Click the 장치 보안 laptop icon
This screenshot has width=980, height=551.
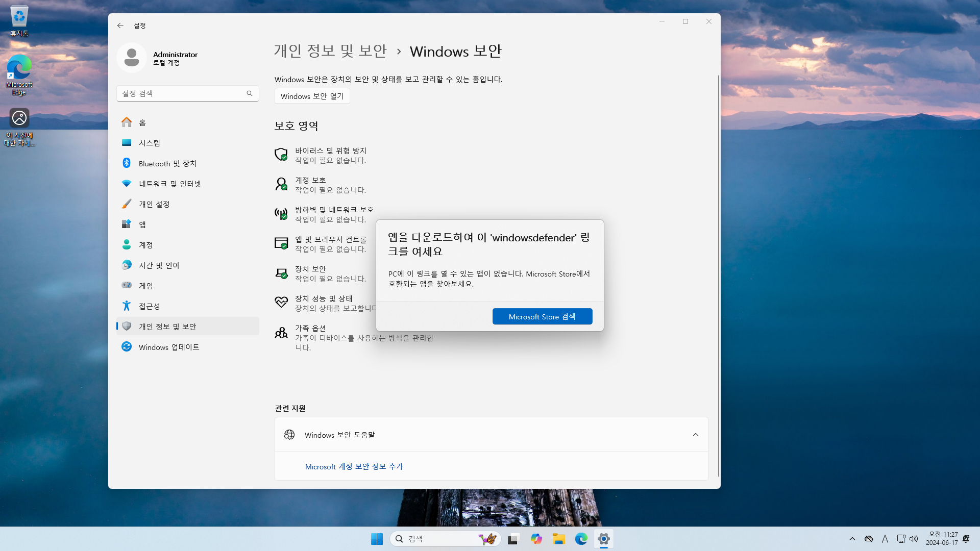point(281,273)
